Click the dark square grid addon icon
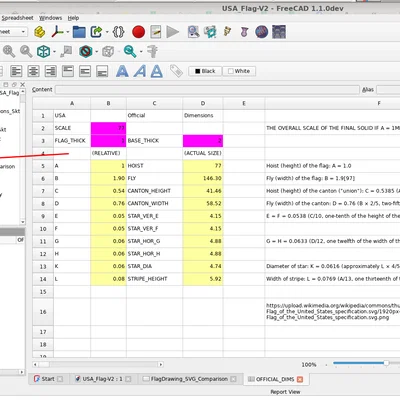Viewport: 400px width, 400px height. pyautogui.click(x=279, y=32)
